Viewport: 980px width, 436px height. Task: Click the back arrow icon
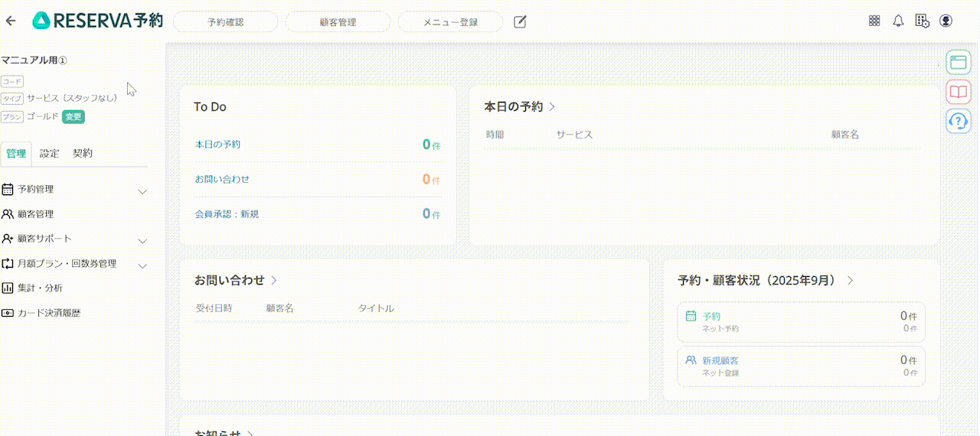click(x=10, y=21)
